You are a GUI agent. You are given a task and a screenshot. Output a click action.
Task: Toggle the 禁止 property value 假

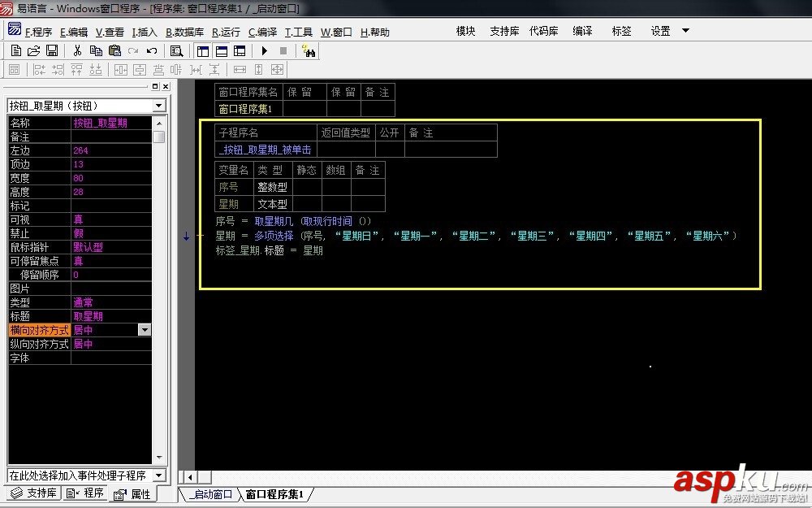click(111, 233)
